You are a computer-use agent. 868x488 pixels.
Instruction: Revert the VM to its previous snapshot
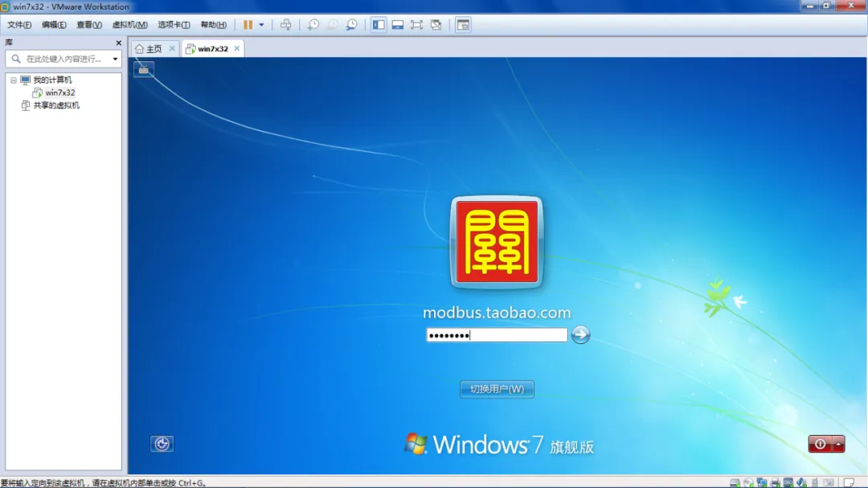(332, 24)
